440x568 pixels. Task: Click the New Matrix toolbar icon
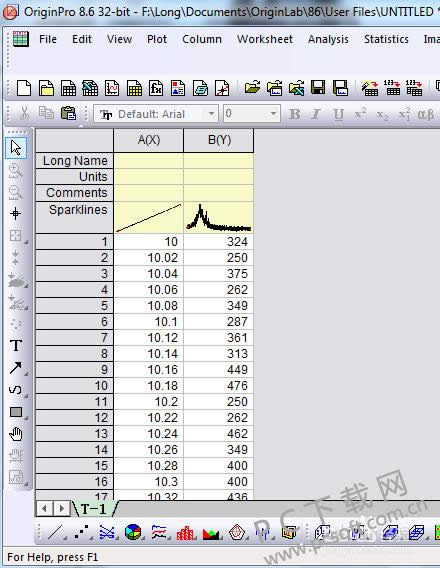pyautogui.click(x=134, y=88)
